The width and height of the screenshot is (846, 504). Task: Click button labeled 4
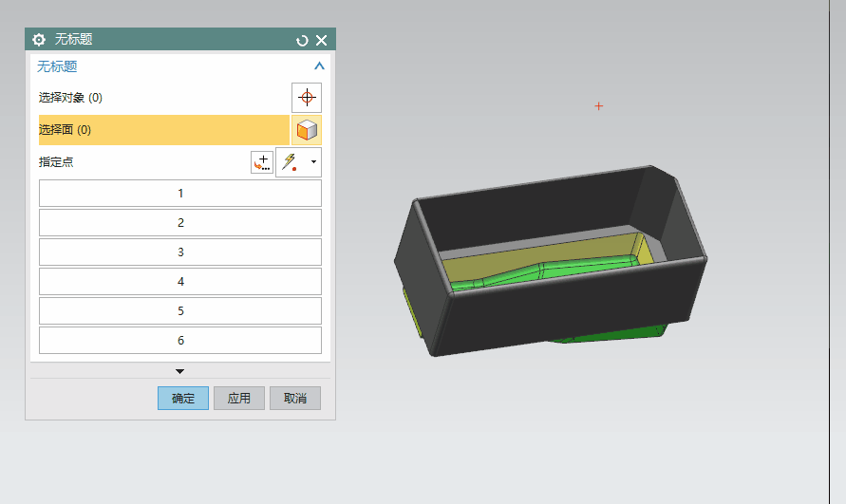tap(180, 282)
